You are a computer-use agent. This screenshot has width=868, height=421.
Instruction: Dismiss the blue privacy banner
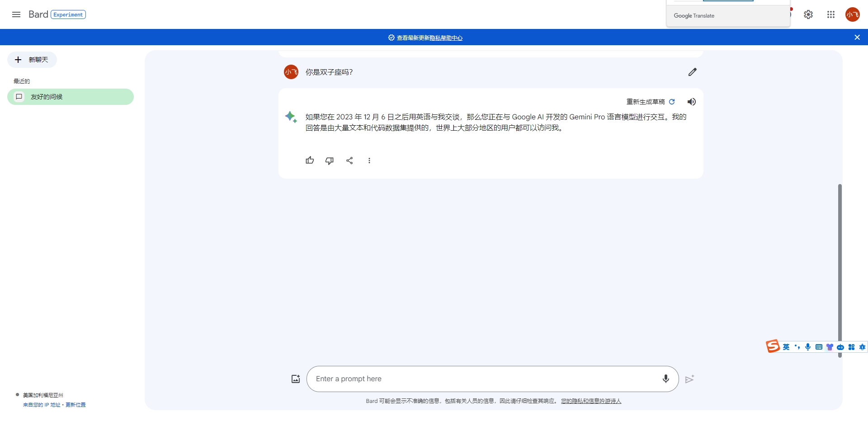857,38
